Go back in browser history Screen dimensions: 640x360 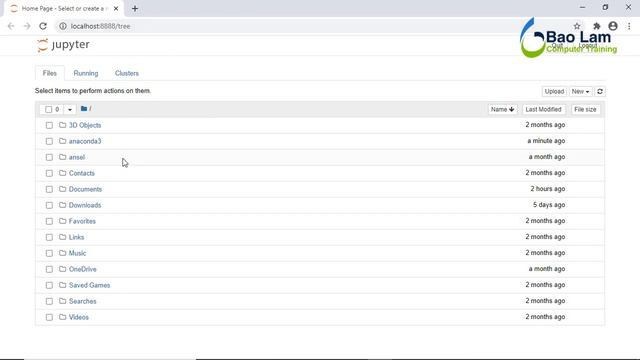pos(11,26)
